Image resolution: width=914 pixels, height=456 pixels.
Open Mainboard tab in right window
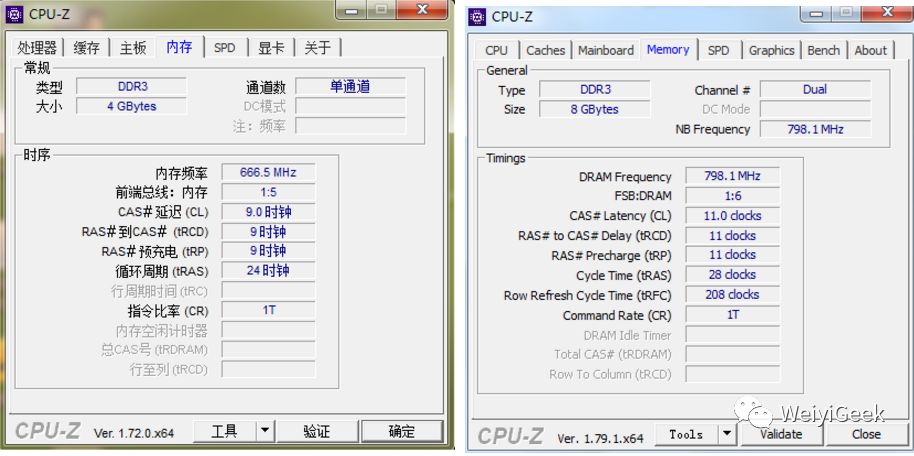[x=606, y=50]
